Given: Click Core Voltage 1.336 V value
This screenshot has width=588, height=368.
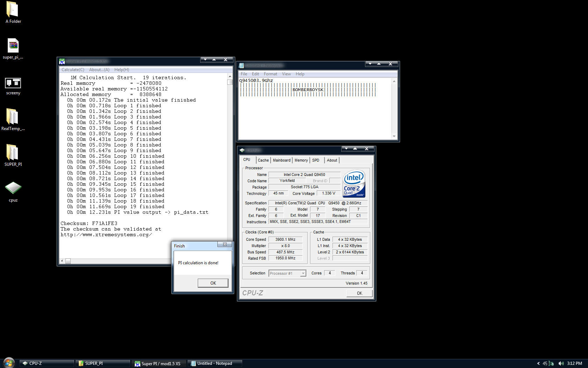Looking at the screenshot, I should (x=329, y=193).
